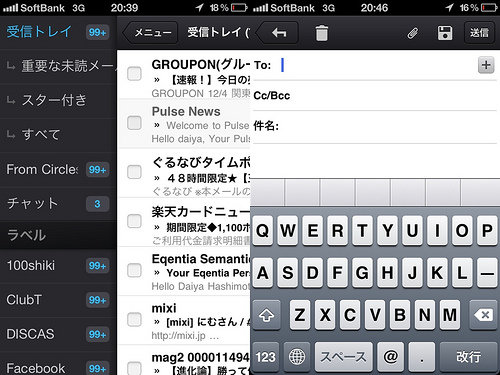
Task: Tap the battery icon in left status bar
Action: 239,8
